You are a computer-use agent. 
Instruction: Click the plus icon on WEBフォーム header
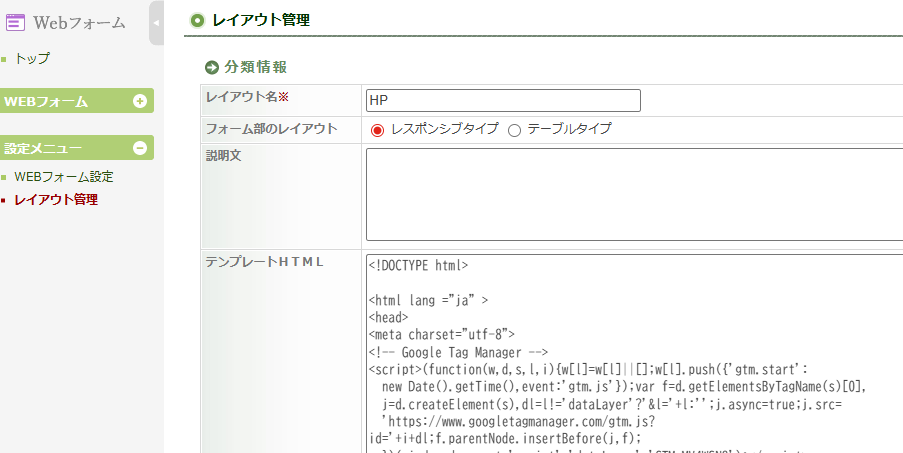[140, 101]
